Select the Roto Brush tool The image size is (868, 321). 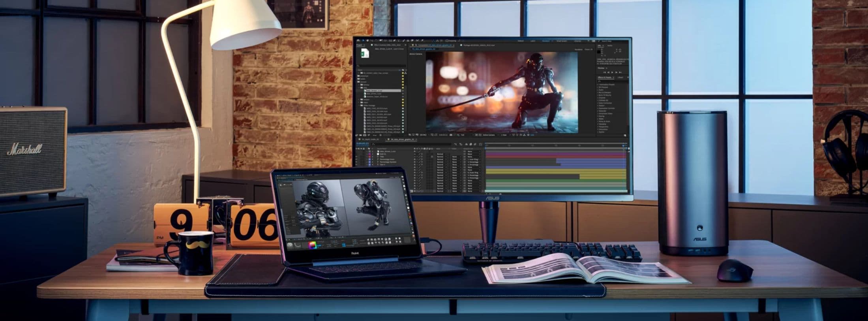tap(418, 41)
